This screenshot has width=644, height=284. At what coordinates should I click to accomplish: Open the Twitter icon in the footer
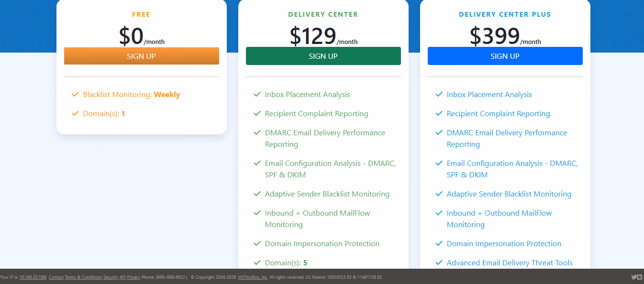[x=634, y=277]
